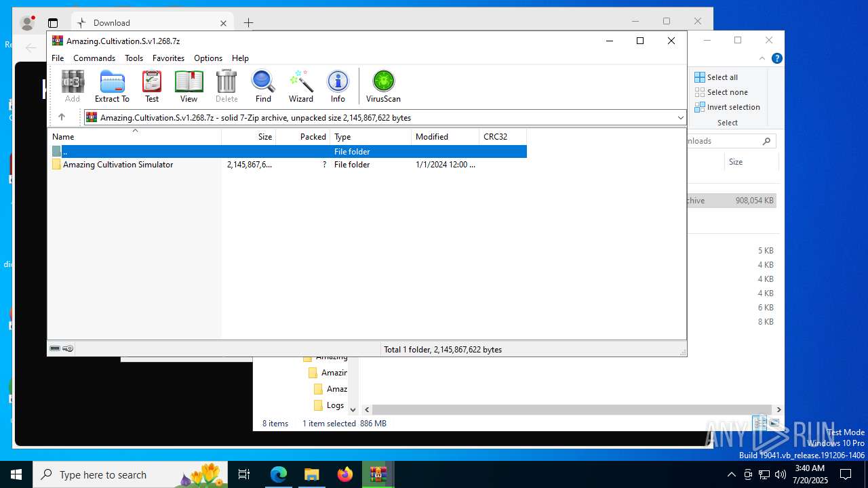Click the taskbar clock
868x488 pixels.
click(810, 474)
